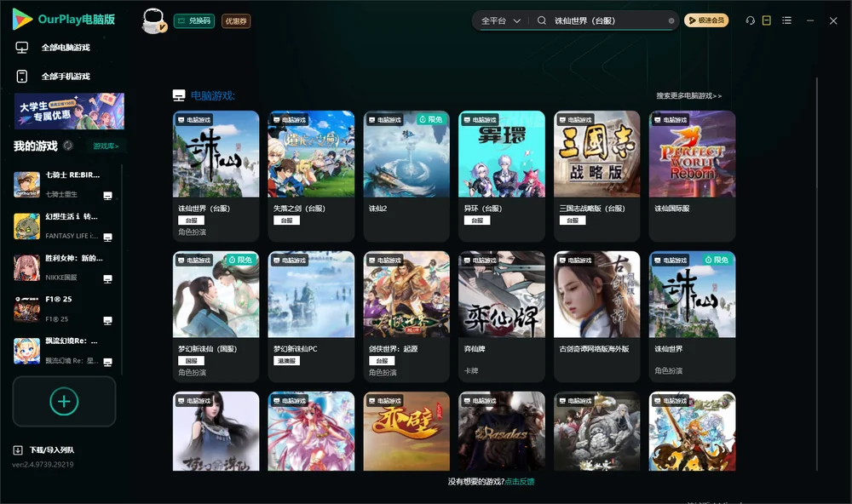The width and height of the screenshot is (852, 504).
Task: Open the 弈仙牌 game card
Action: (502, 317)
